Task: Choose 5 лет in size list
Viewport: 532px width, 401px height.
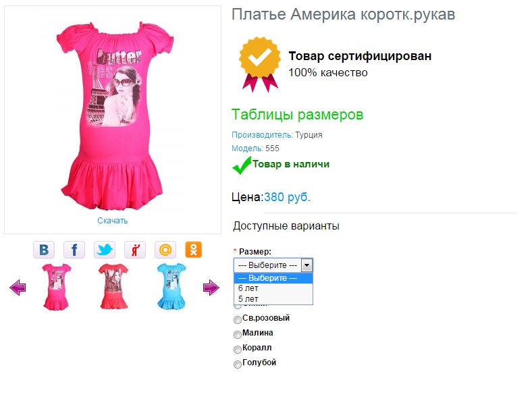Action: (273, 299)
